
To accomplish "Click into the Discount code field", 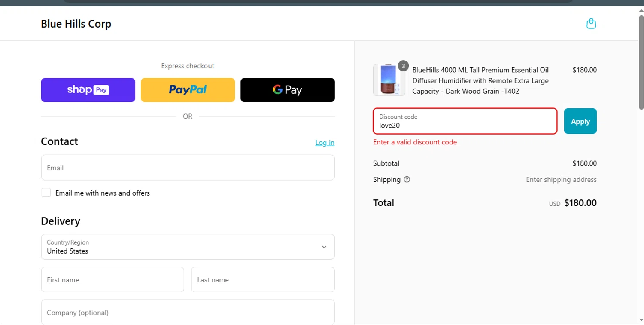I will tap(465, 121).
